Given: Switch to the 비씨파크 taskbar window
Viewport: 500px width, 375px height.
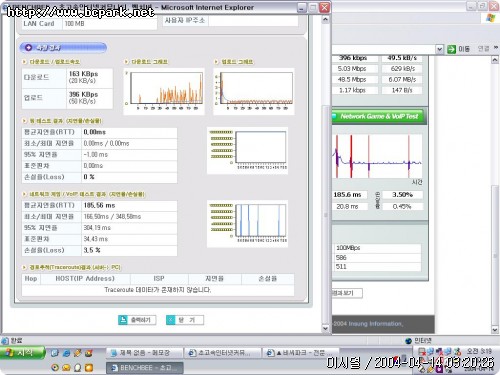Looking at the screenshot, I should [301, 353].
